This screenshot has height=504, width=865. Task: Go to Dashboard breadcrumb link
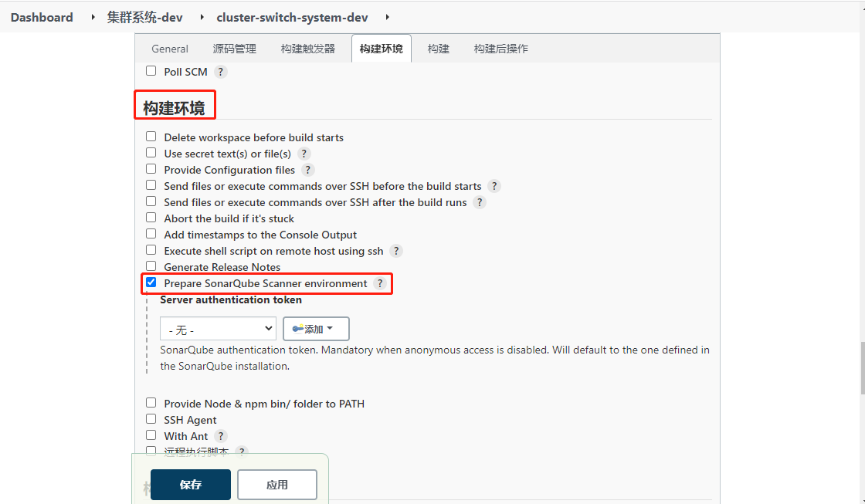(42, 17)
